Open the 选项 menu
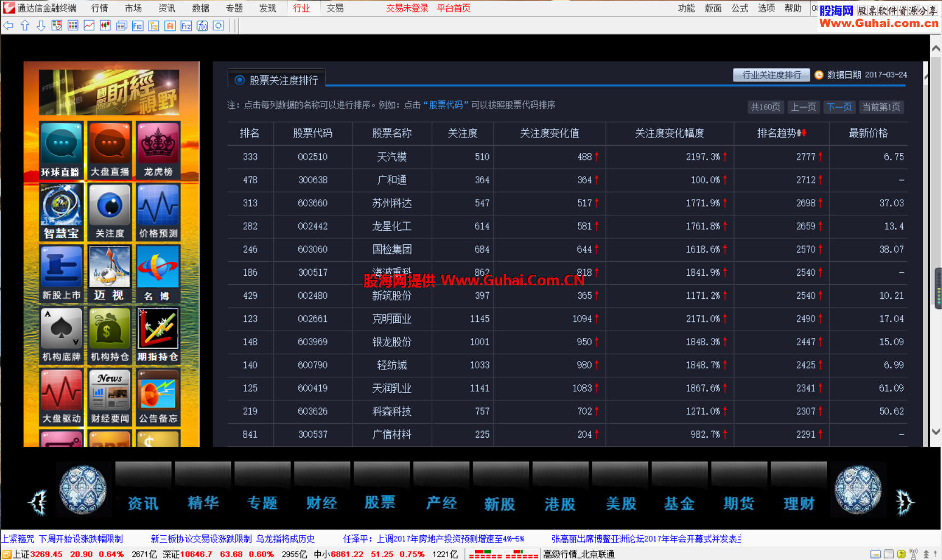Viewport: 942px width, 560px height. (x=766, y=8)
